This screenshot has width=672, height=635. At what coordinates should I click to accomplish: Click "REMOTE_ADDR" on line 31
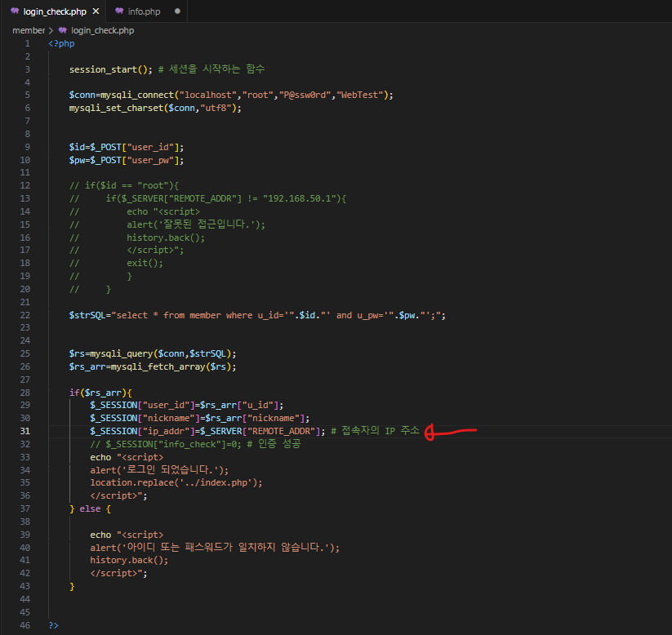tap(281, 431)
